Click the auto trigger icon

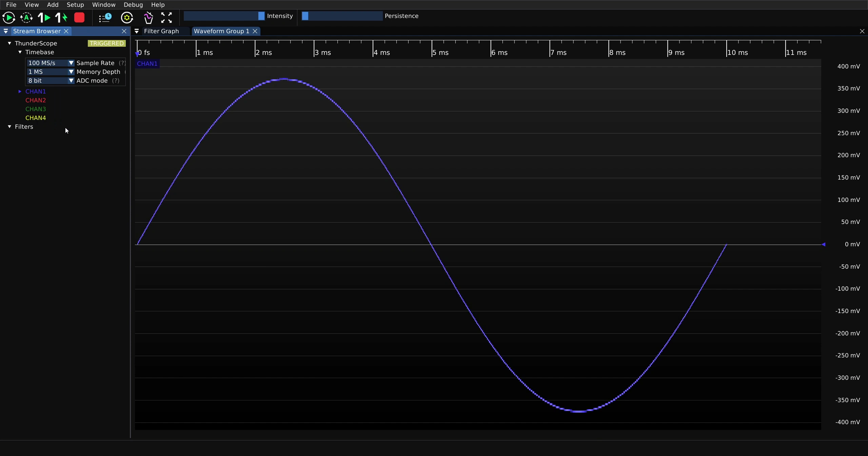(26, 18)
